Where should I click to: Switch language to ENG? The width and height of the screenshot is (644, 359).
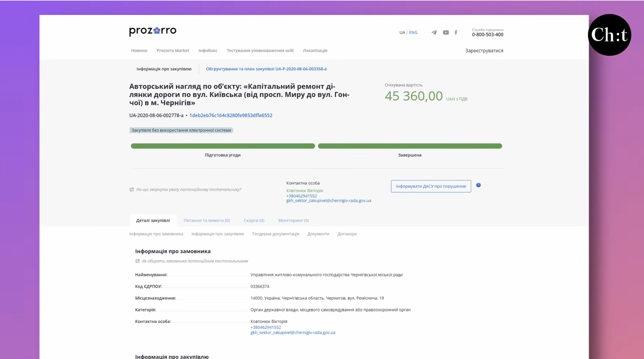coord(413,33)
